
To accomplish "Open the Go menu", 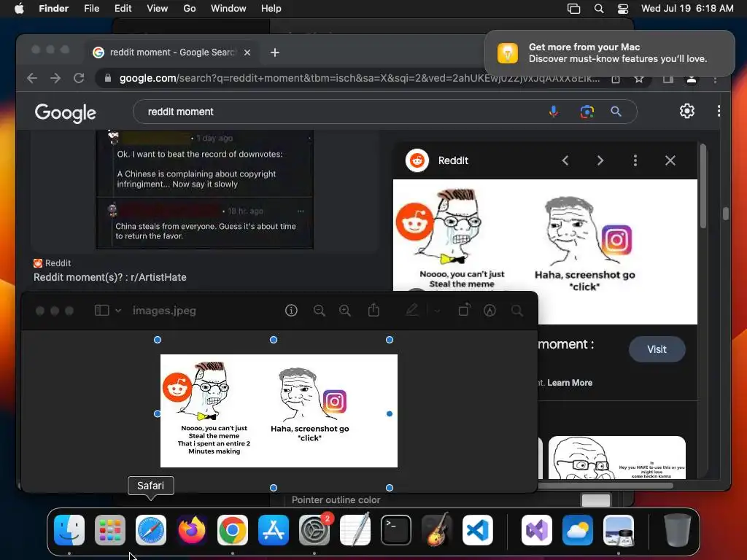I will pos(190,9).
